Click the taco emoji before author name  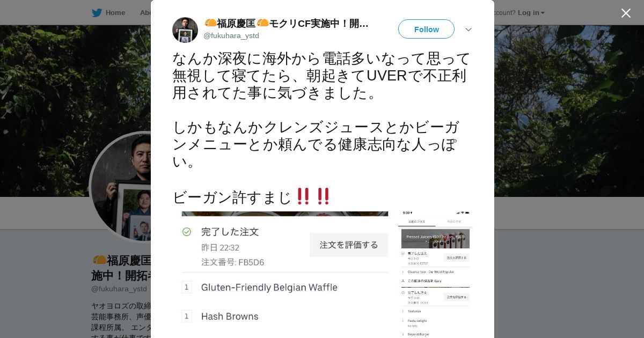(x=210, y=23)
